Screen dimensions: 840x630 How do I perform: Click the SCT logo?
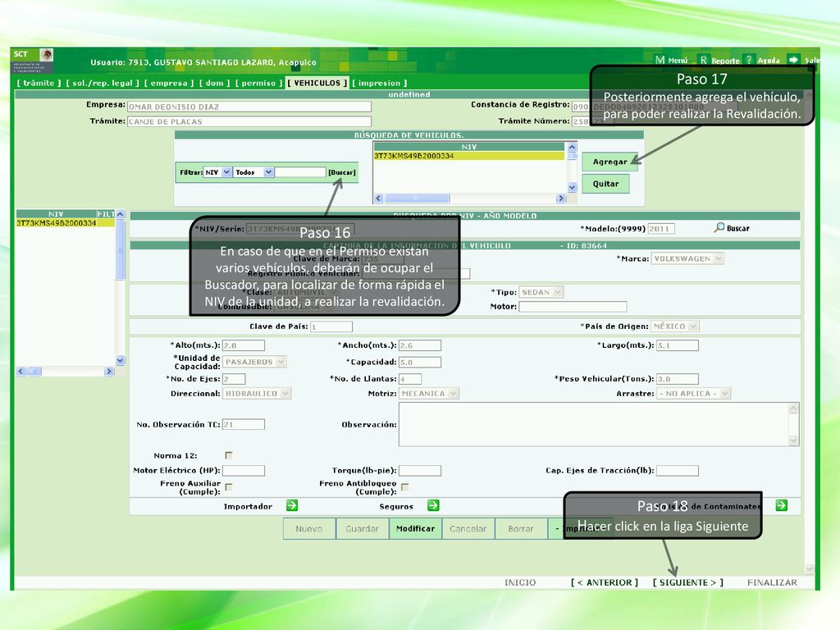[x=32, y=61]
